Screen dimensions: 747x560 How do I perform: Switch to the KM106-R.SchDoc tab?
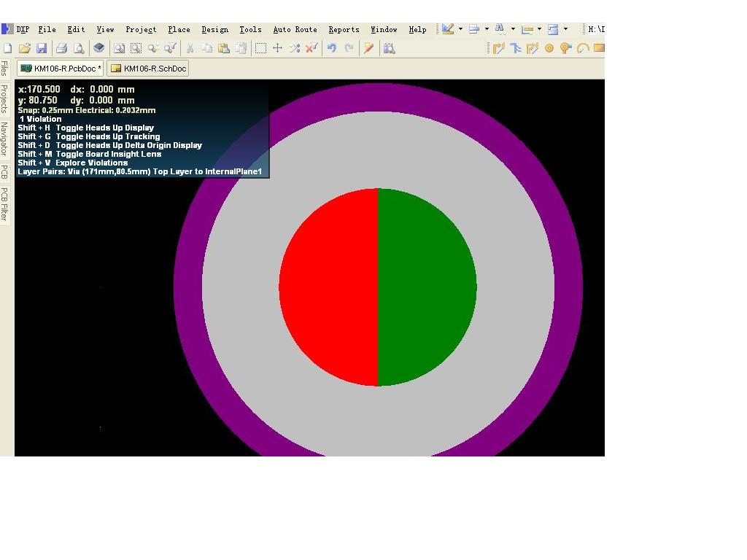click(148, 69)
